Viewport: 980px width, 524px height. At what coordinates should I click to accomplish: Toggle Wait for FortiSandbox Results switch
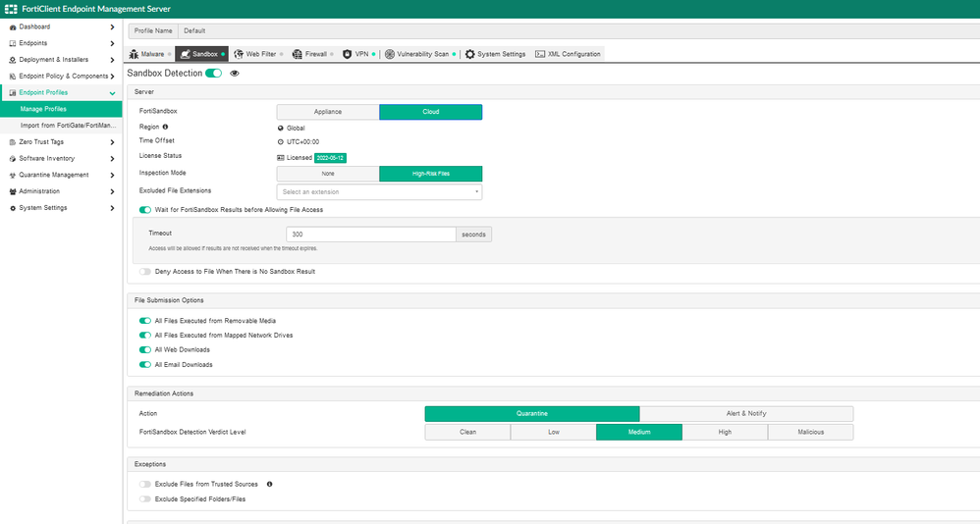(145, 210)
